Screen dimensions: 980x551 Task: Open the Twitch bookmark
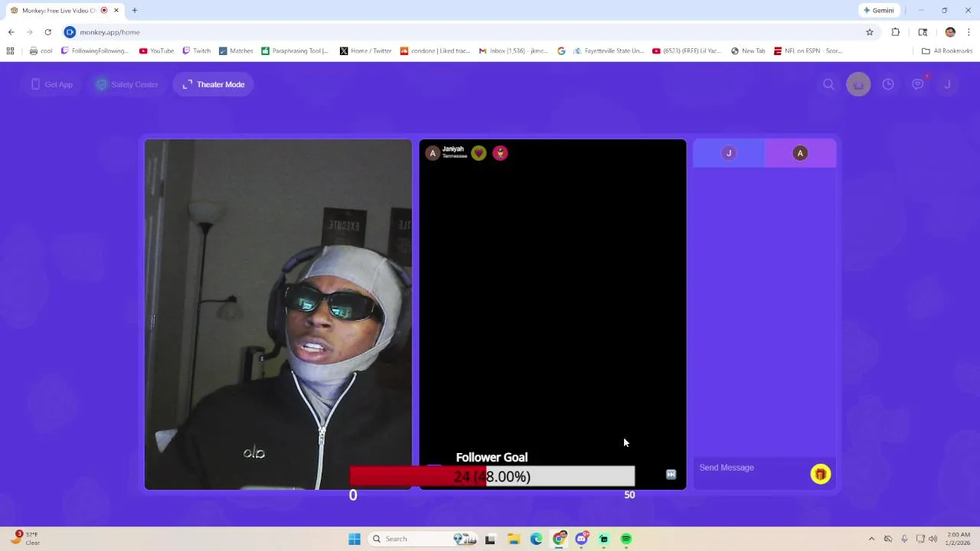coord(197,51)
